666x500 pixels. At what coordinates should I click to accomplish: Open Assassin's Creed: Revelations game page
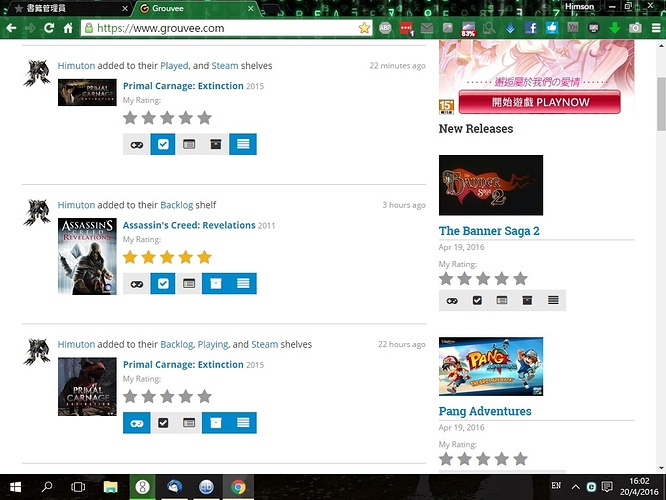[x=189, y=225]
